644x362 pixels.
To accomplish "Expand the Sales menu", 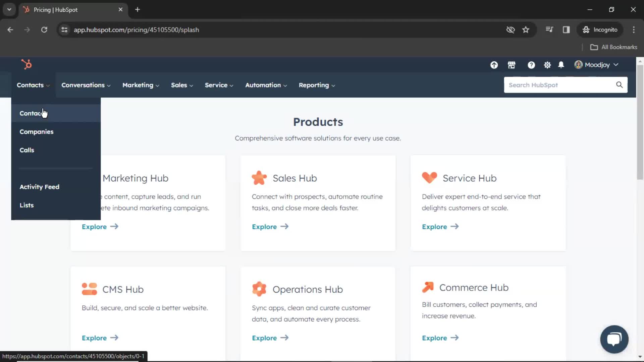I will click(182, 85).
